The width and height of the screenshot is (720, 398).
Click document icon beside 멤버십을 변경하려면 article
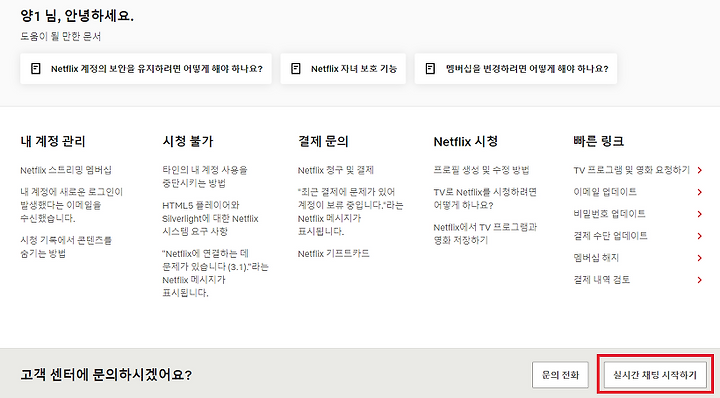coord(430,69)
